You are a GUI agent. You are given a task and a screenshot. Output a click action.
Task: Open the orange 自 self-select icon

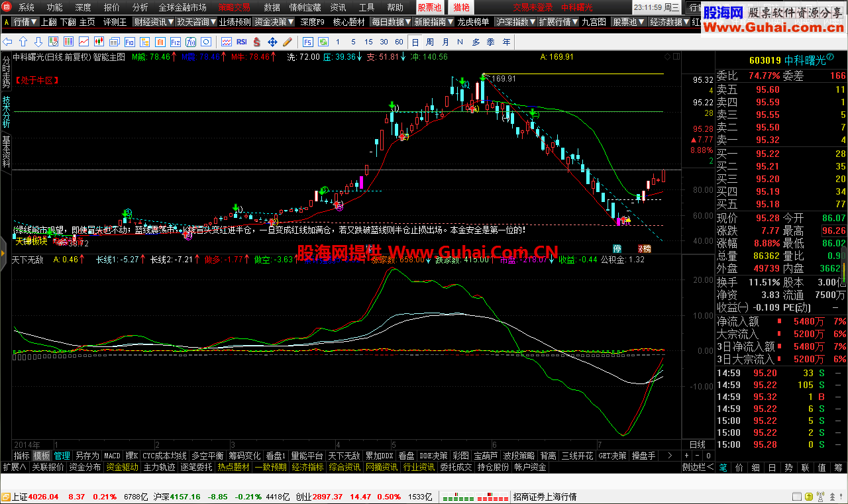pyautogui.click(x=160, y=42)
